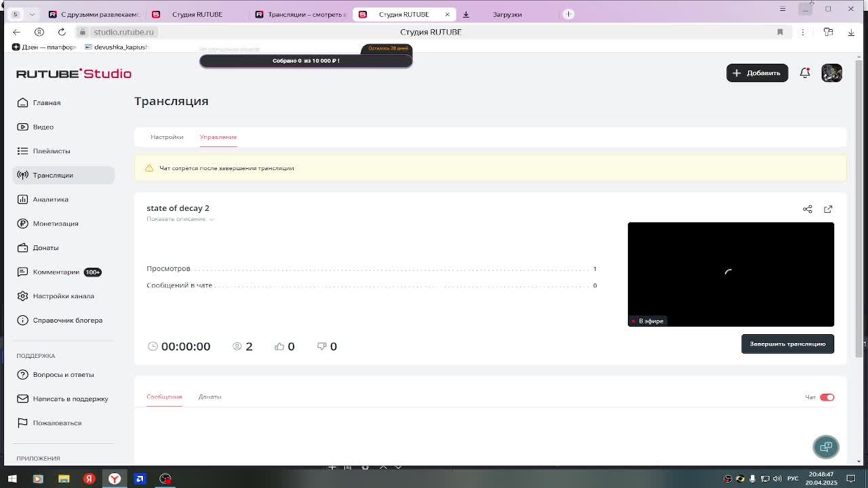
Task: Open Написать в поддержку link
Action: 70,399
